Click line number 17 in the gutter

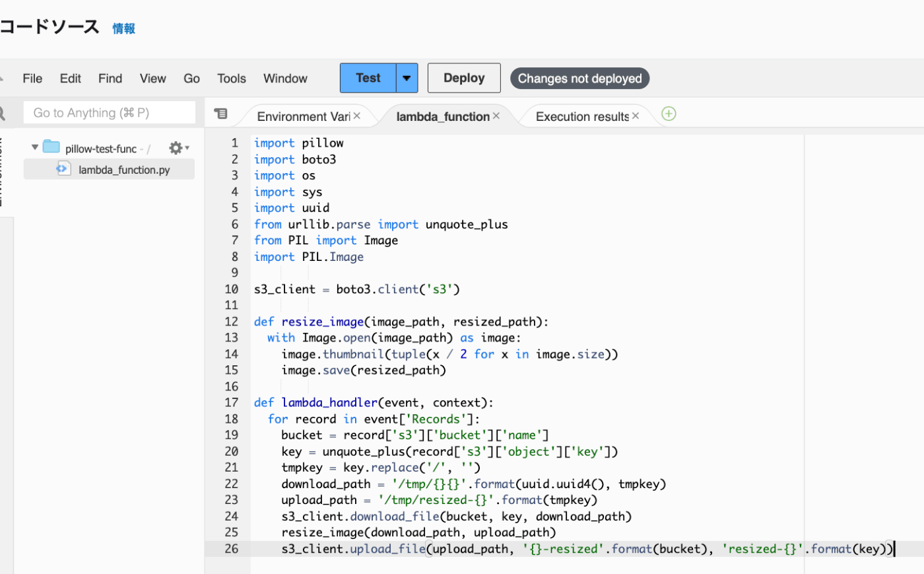pyautogui.click(x=231, y=403)
